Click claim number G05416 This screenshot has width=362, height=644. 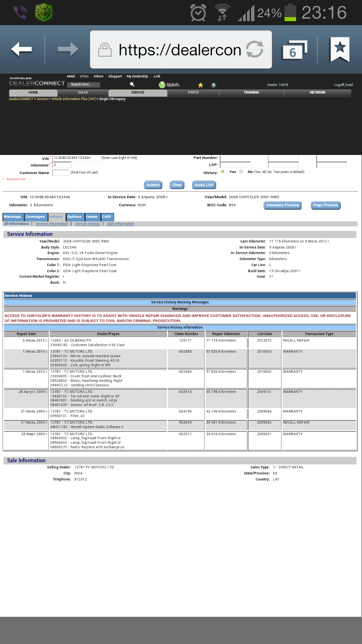coord(186,391)
